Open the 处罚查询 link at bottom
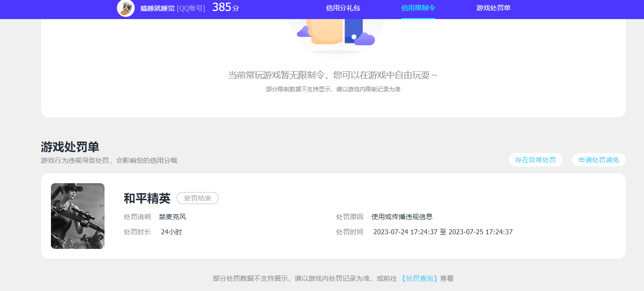This screenshot has width=644, height=291. pos(419,278)
